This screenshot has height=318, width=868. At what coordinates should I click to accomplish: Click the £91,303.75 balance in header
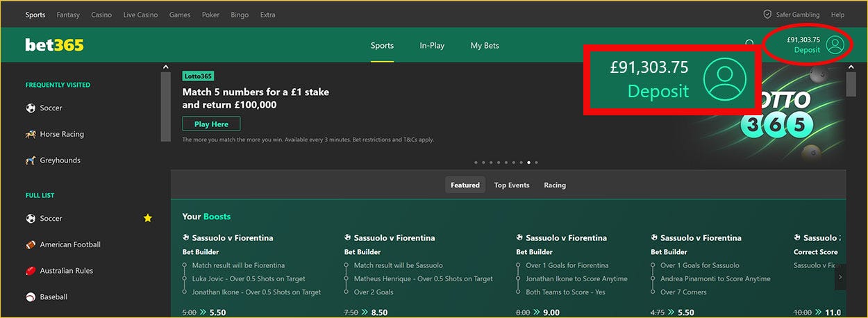tap(803, 40)
